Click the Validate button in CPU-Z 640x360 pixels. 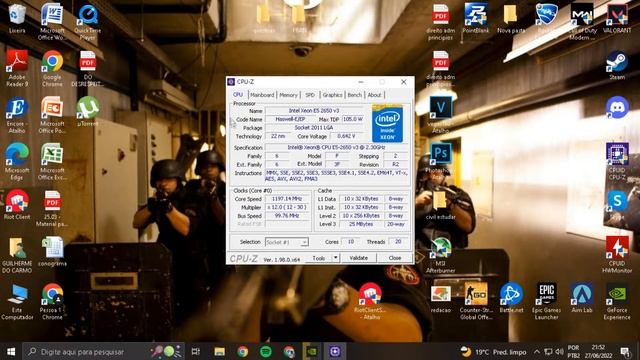358,258
